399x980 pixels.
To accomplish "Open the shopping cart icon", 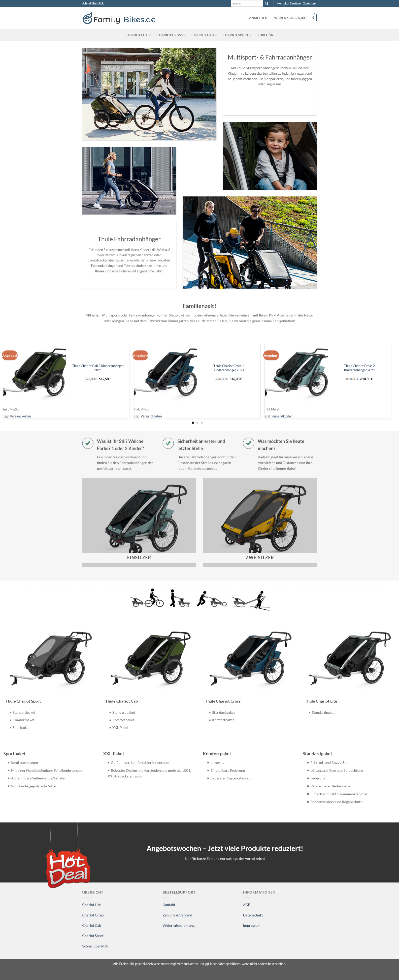I will pos(313,18).
